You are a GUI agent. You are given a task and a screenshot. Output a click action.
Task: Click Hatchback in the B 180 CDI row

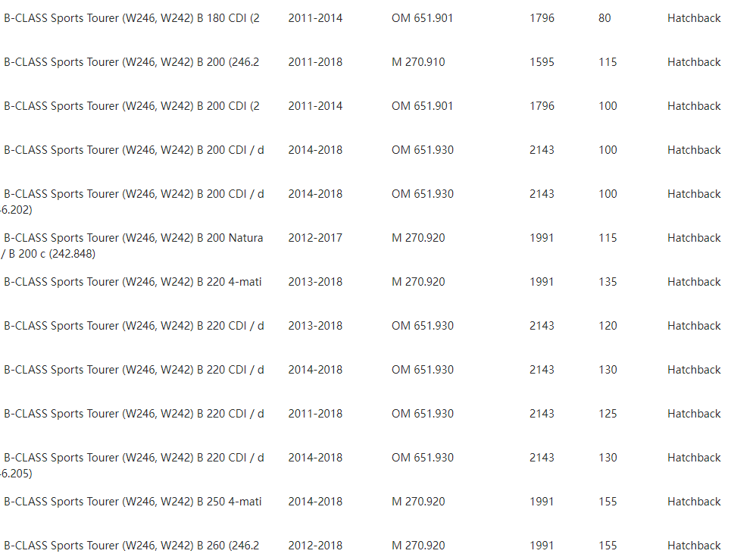(x=694, y=18)
